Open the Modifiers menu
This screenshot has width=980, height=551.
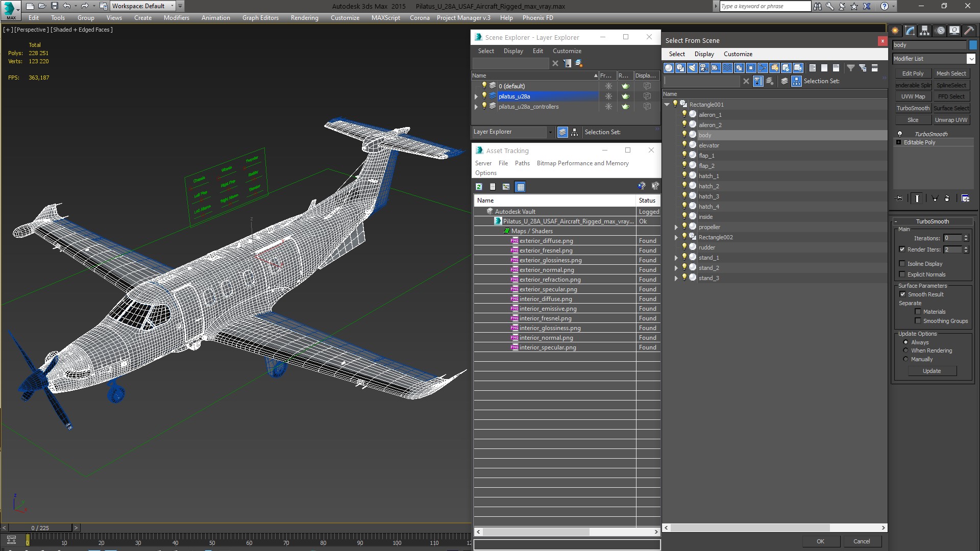pos(176,18)
